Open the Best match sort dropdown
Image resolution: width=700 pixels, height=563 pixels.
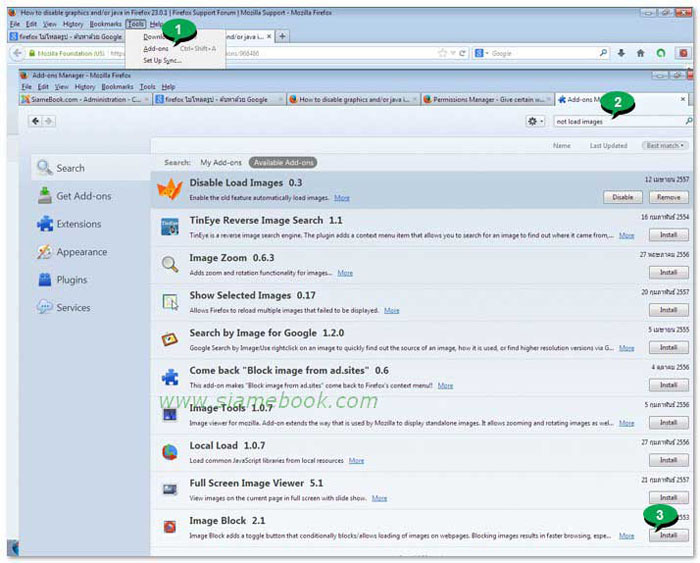point(665,146)
